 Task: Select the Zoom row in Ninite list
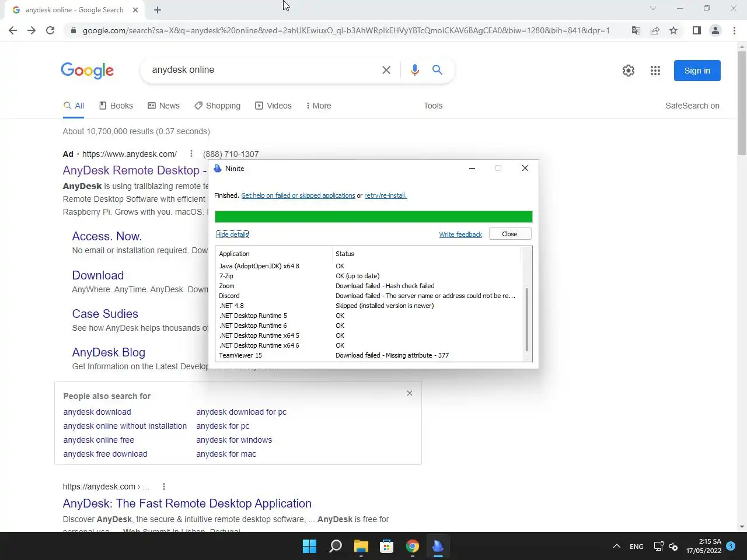coord(368,286)
